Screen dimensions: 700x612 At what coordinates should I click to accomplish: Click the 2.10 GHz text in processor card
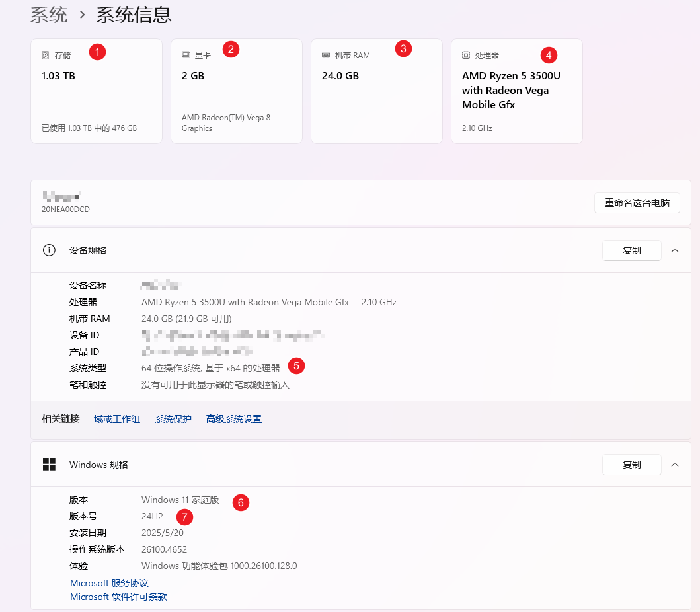(x=477, y=128)
